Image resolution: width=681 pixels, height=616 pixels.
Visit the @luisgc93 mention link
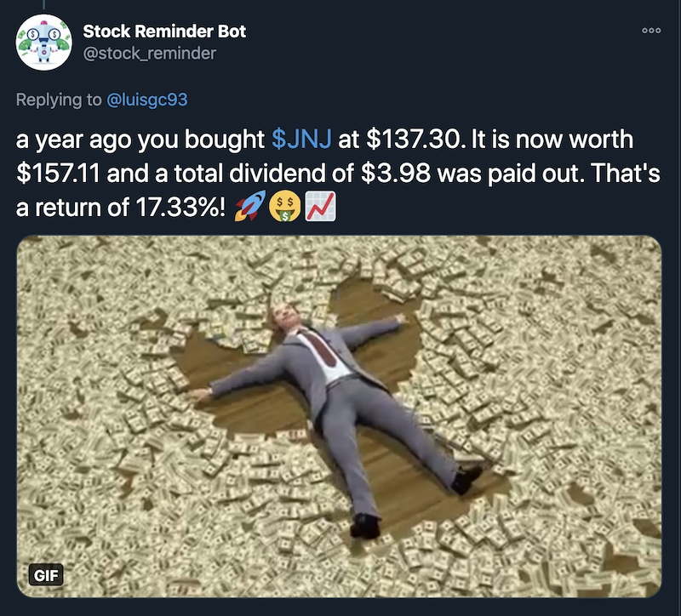click(x=146, y=100)
